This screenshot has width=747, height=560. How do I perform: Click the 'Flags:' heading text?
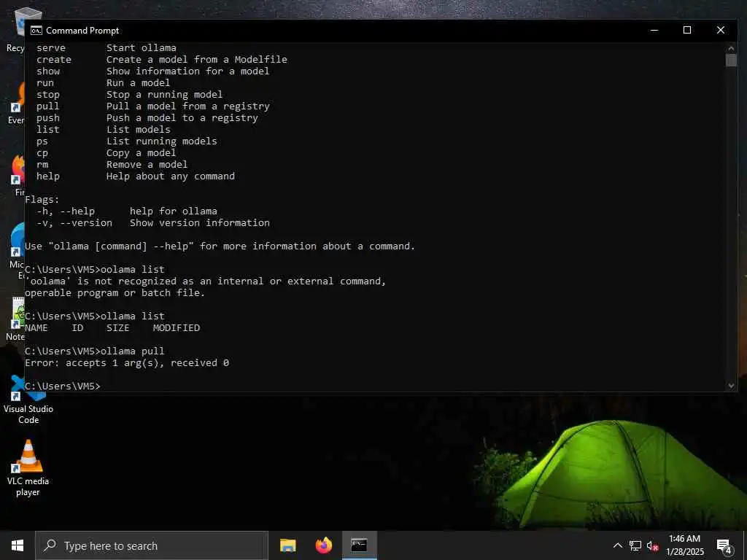pyautogui.click(x=42, y=200)
